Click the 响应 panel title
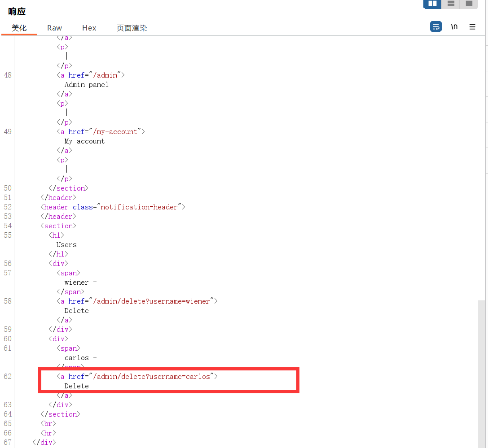Image resolution: width=488 pixels, height=448 pixels. [x=17, y=12]
